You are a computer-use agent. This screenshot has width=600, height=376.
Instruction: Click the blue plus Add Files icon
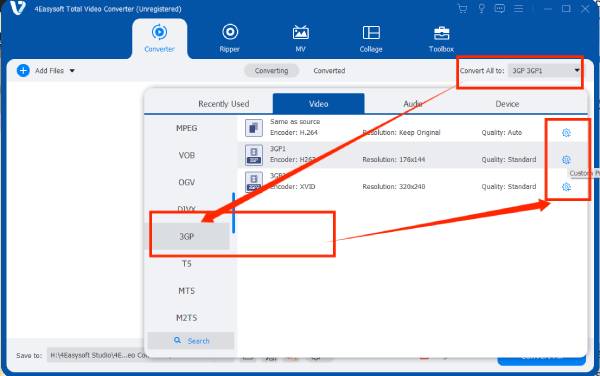click(x=23, y=70)
